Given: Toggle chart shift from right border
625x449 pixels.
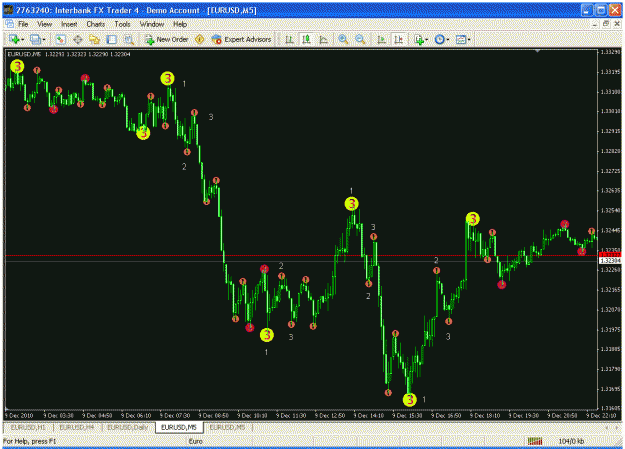Looking at the screenshot, I should (399, 39).
